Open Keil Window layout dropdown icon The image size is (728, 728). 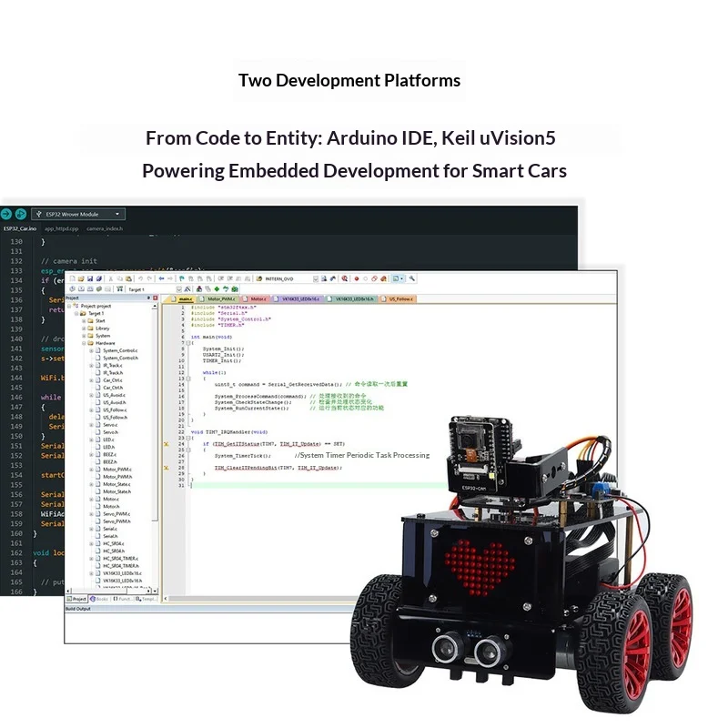click(x=398, y=278)
